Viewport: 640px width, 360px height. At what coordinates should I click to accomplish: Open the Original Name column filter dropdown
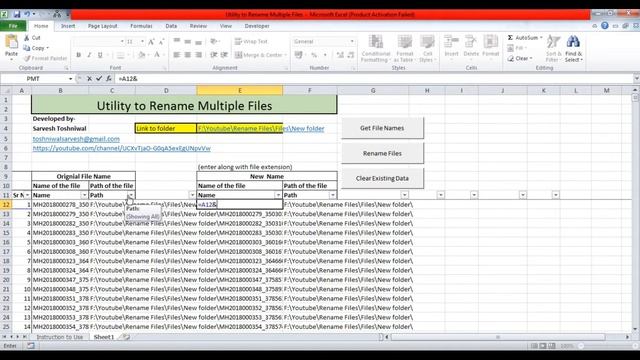tap(84, 195)
